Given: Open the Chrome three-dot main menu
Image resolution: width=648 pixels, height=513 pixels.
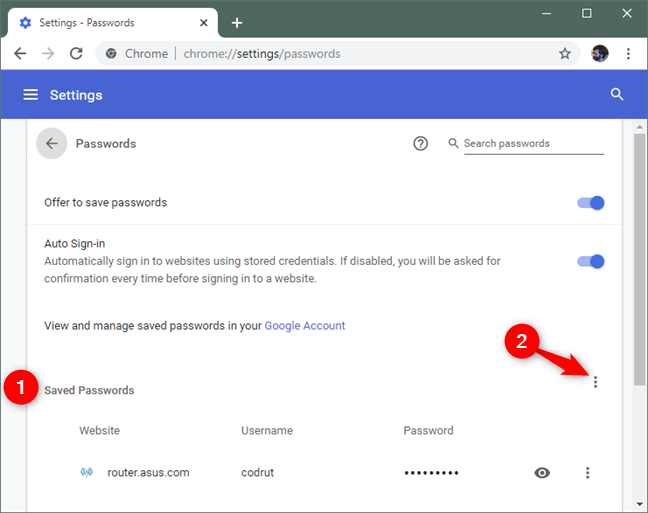Looking at the screenshot, I should [629, 54].
